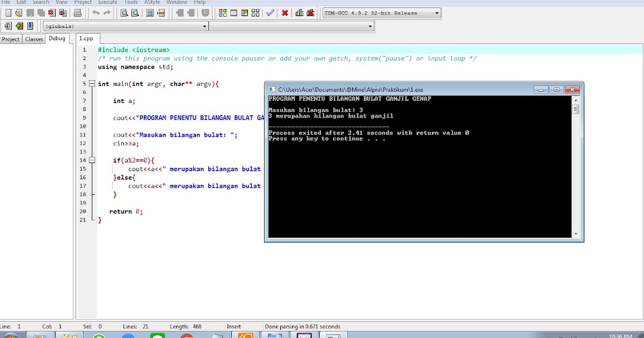Stop execution using the red X icon

284,13
